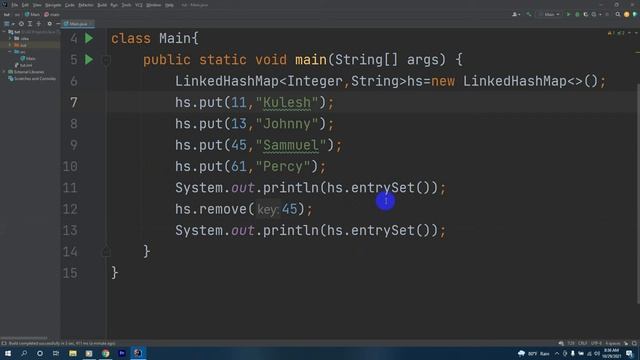Image resolution: width=640 pixels, height=360 pixels.
Task: Click UTF-8 encoding in status bar
Action: [596, 344]
